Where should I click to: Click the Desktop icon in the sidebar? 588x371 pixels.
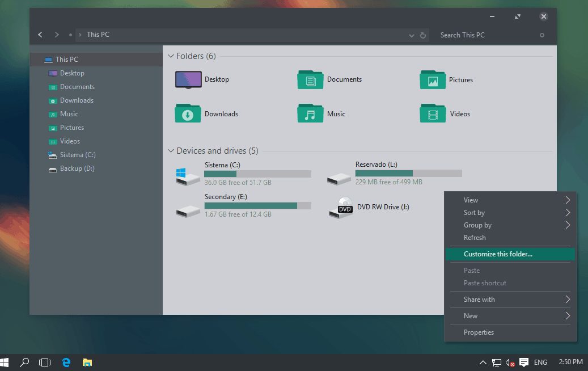coord(53,73)
